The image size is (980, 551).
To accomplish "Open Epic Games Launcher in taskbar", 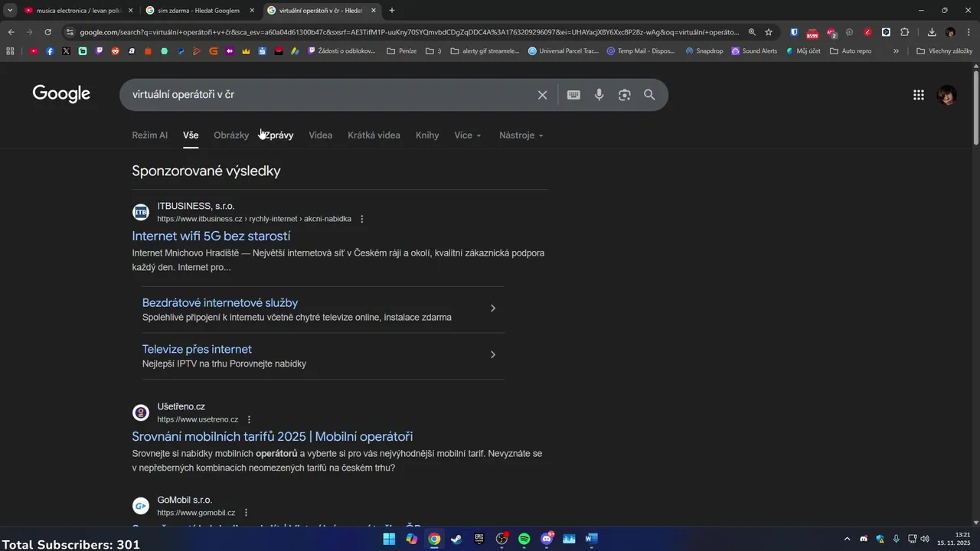I will tap(479, 539).
